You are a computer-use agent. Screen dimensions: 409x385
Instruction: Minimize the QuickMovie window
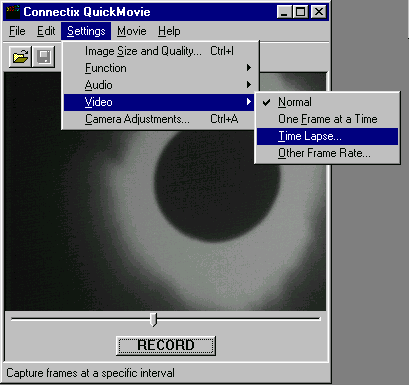coord(284,12)
